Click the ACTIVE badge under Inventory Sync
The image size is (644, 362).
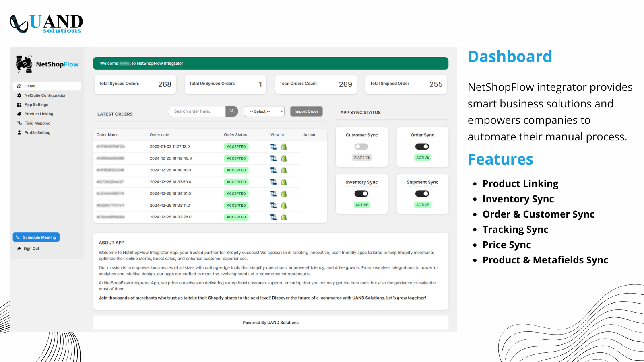[x=362, y=205]
